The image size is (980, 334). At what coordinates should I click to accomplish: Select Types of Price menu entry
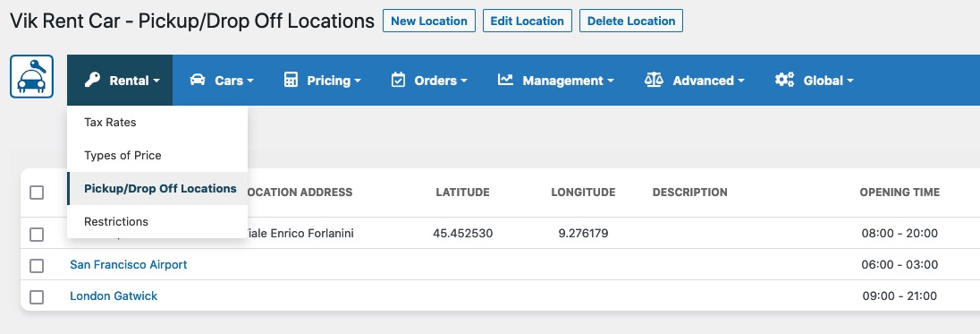pyautogui.click(x=157, y=156)
